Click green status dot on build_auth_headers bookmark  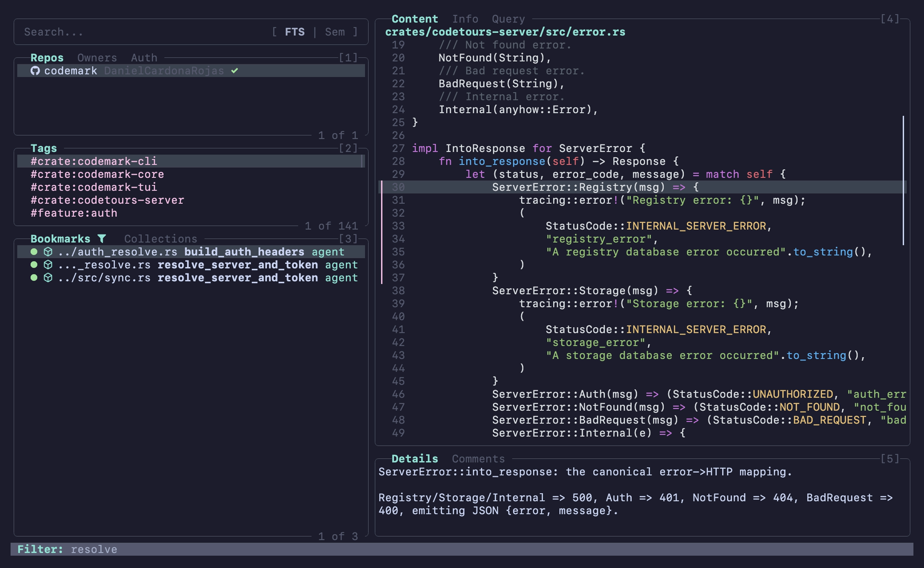[x=34, y=252]
